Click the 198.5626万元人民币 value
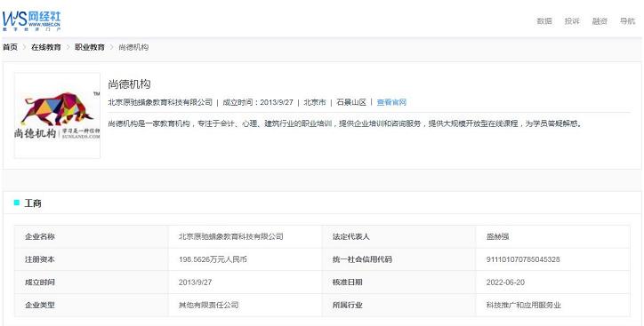644x326 pixels. 213,259
